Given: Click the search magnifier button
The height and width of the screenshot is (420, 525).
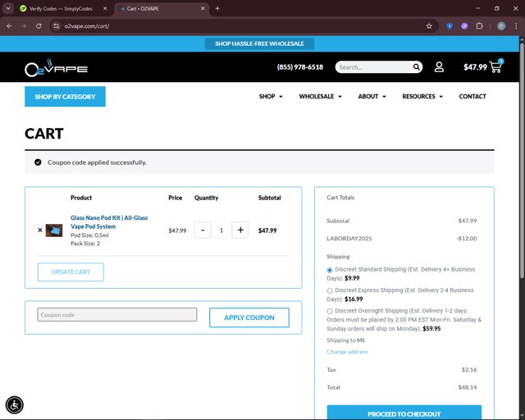Looking at the screenshot, I should [416, 67].
